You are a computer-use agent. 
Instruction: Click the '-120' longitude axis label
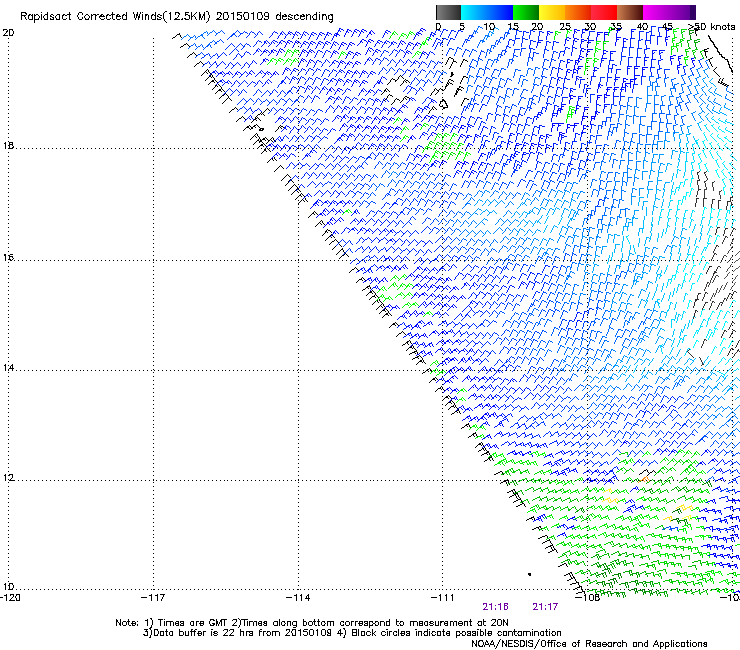[10, 598]
